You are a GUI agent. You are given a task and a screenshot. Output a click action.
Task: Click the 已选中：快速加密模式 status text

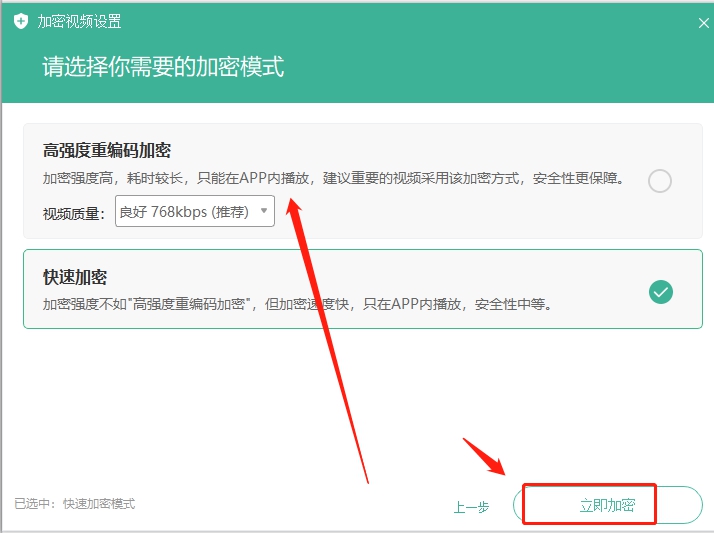[x=75, y=504]
